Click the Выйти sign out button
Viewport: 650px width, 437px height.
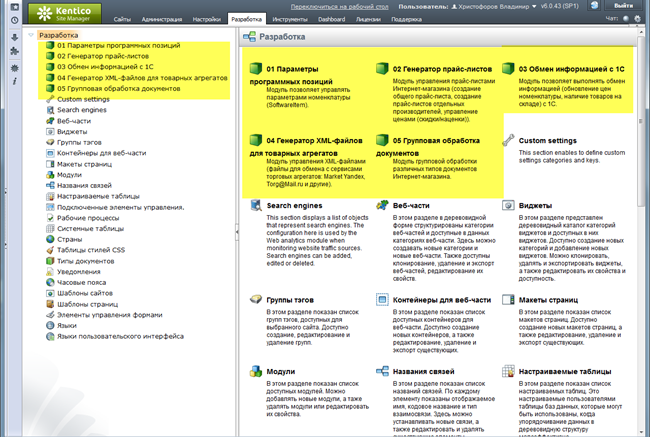click(x=623, y=5)
